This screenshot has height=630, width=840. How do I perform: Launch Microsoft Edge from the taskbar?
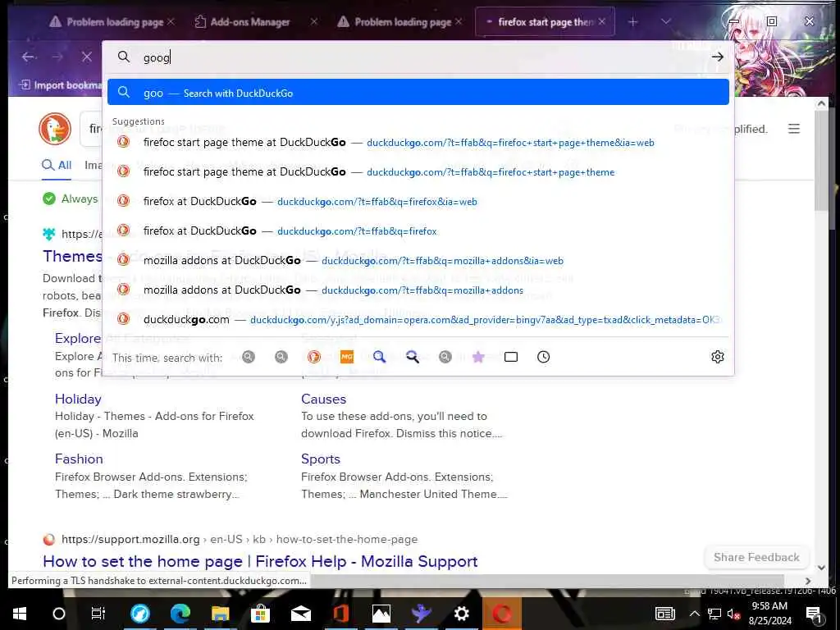pos(180,614)
